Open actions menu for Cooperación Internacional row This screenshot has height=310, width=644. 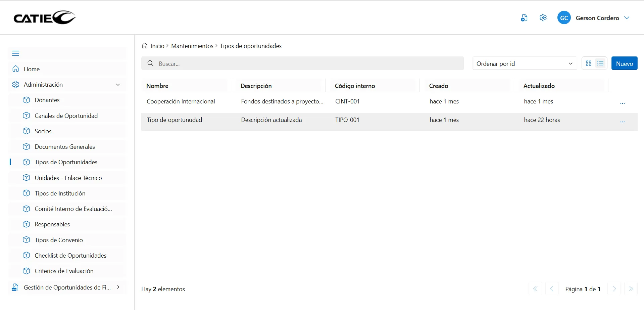tap(622, 103)
